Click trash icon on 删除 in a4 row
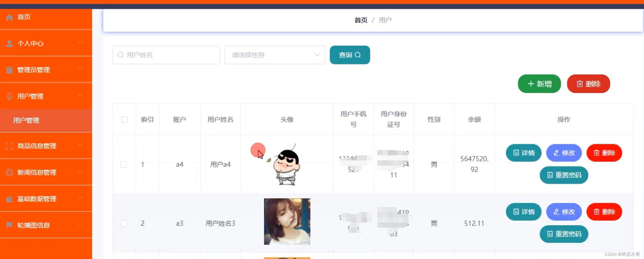The width and height of the screenshot is (644, 259). 597,153
